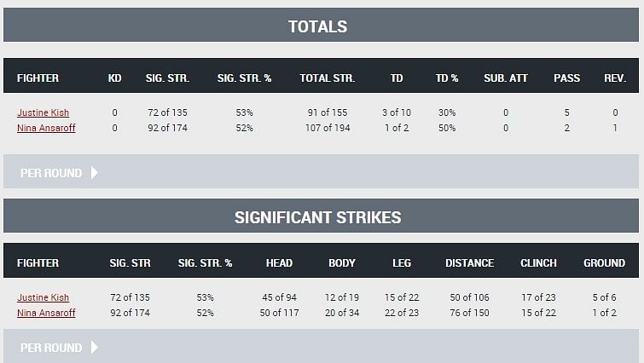The height and width of the screenshot is (363, 644).
Task: Click the TD % column header
Action: (447, 78)
